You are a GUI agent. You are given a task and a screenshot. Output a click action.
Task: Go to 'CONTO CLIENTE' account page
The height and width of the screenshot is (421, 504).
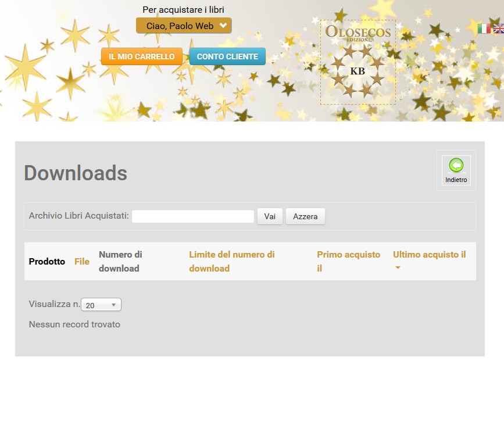point(227,56)
